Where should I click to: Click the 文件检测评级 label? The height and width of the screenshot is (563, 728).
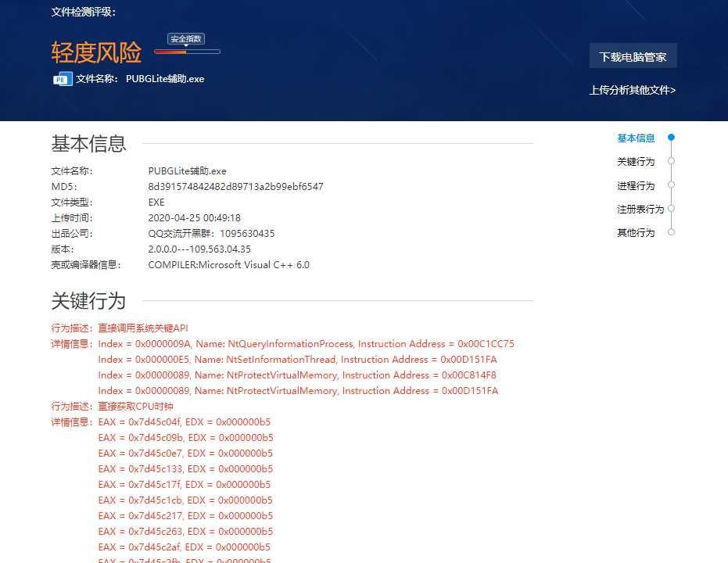(83, 12)
